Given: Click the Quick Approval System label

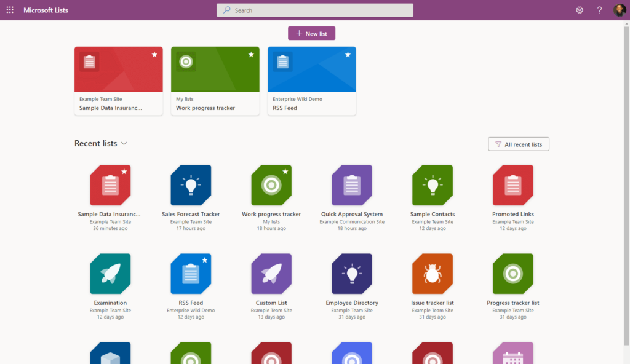Looking at the screenshot, I should pos(352,214).
